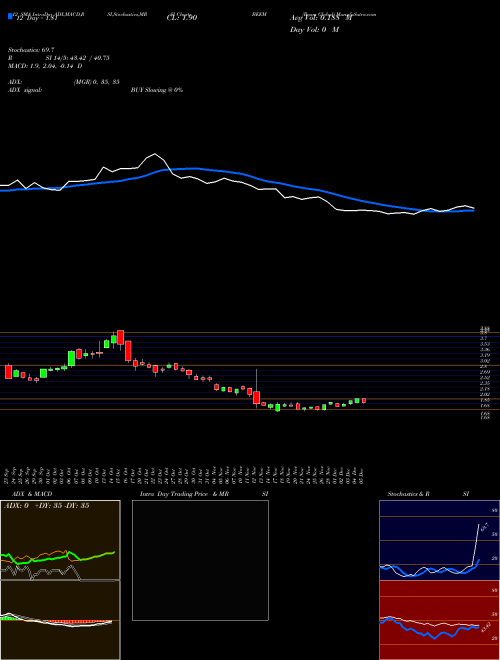Open the empty Intra Day Trading Price chart panel
The image size is (500, 660).
[200, 560]
